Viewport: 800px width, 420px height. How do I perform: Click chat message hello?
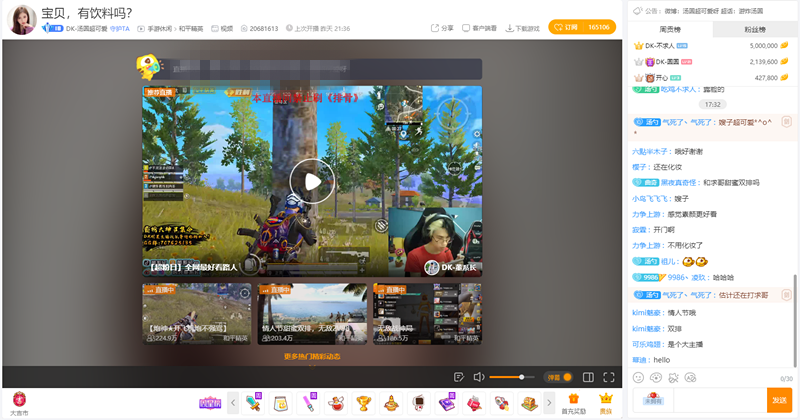662,360
